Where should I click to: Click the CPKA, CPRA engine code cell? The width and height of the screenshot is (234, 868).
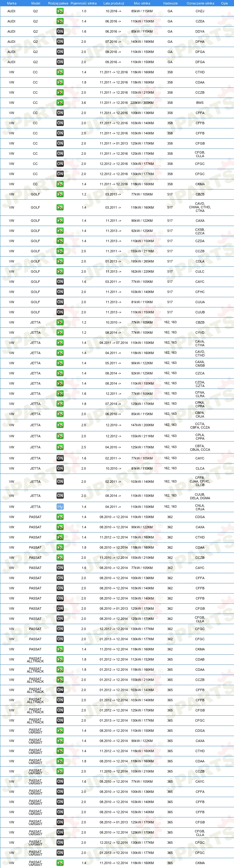pyautogui.click(x=200, y=404)
